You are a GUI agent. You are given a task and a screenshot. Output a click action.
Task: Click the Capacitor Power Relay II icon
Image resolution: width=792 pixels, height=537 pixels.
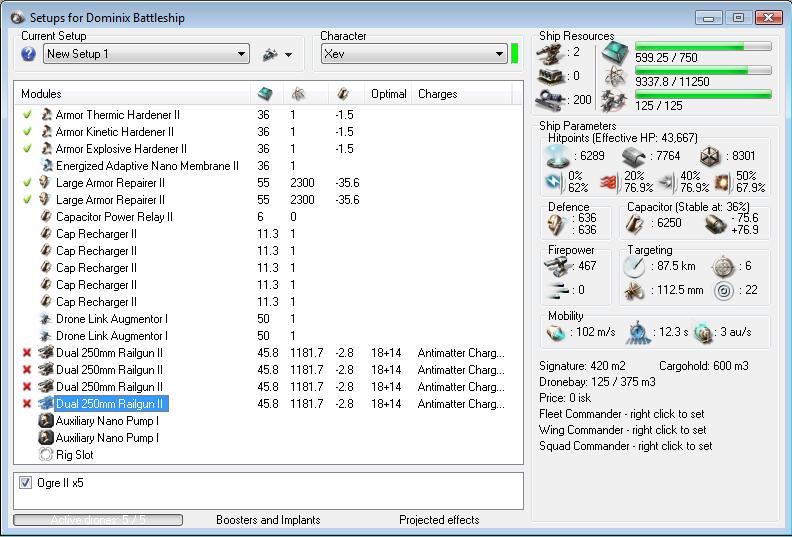pyautogui.click(x=46, y=217)
